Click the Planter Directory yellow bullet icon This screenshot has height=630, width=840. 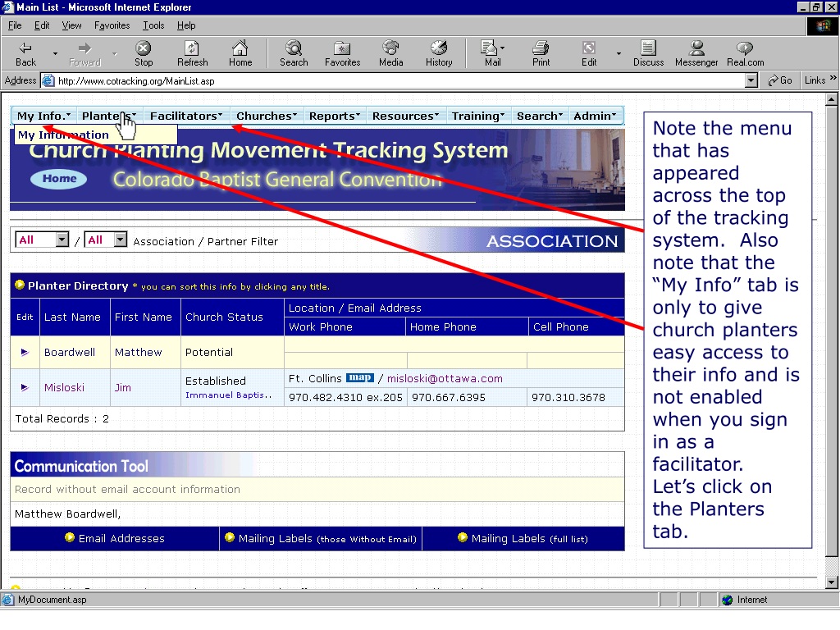click(x=20, y=285)
